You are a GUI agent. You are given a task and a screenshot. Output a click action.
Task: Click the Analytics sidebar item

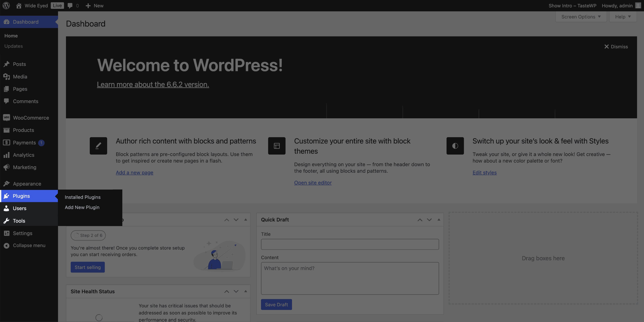[23, 155]
